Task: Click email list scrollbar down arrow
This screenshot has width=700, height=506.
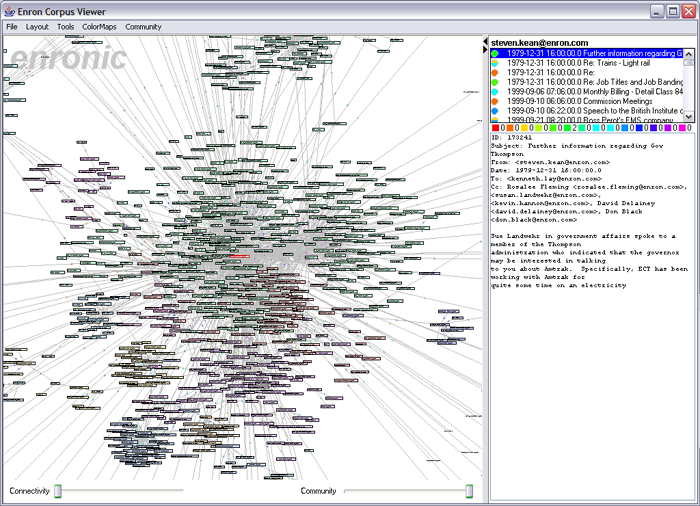Action: tap(689, 117)
